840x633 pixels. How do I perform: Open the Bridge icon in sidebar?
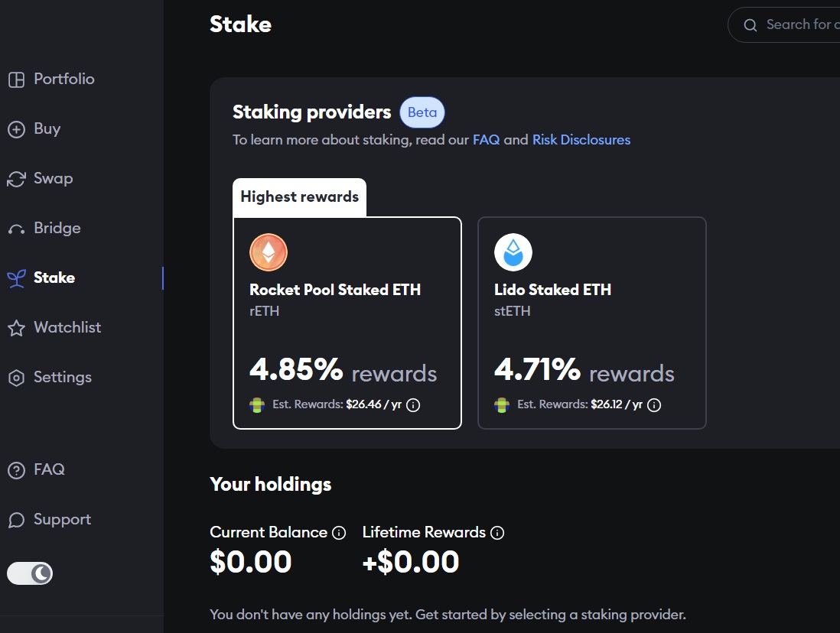(x=16, y=229)
